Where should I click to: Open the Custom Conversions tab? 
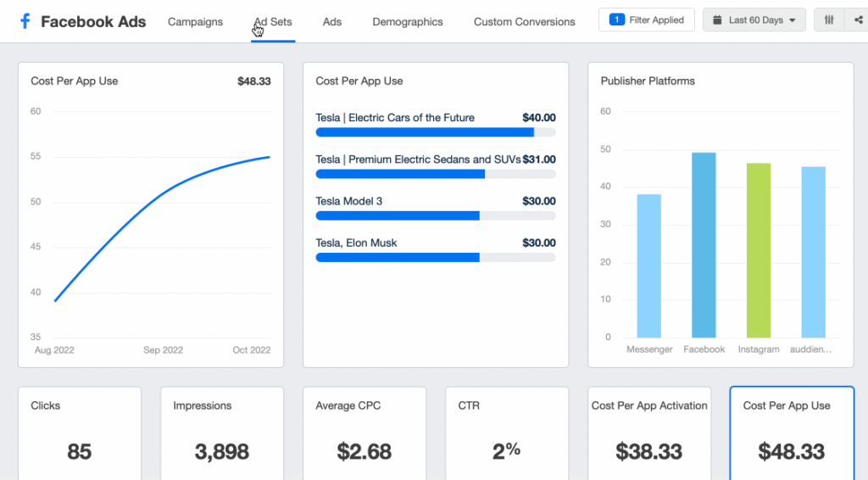pyautogui.click(x=524, y=21)
